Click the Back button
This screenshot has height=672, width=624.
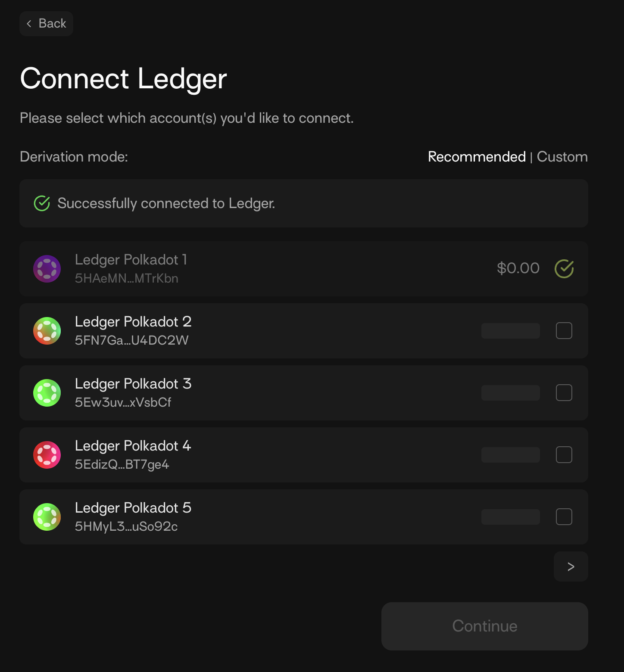click(x=46, y=24)
